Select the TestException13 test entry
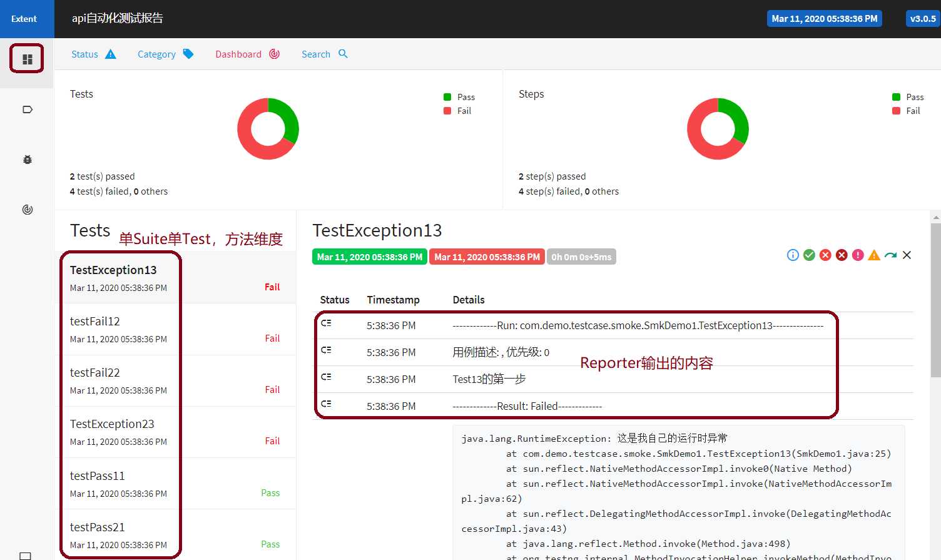The height and width of the screenshot is (560, 941). tap(175, 278)
